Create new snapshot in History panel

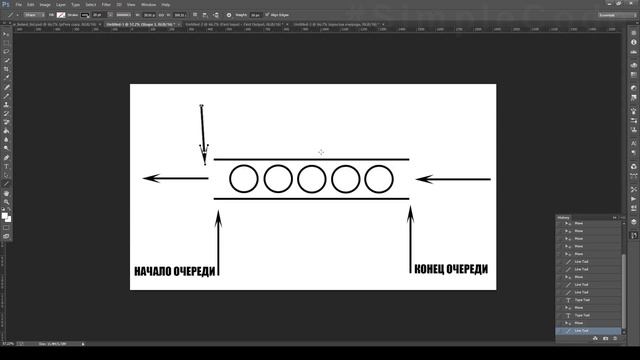click(605, 338)
